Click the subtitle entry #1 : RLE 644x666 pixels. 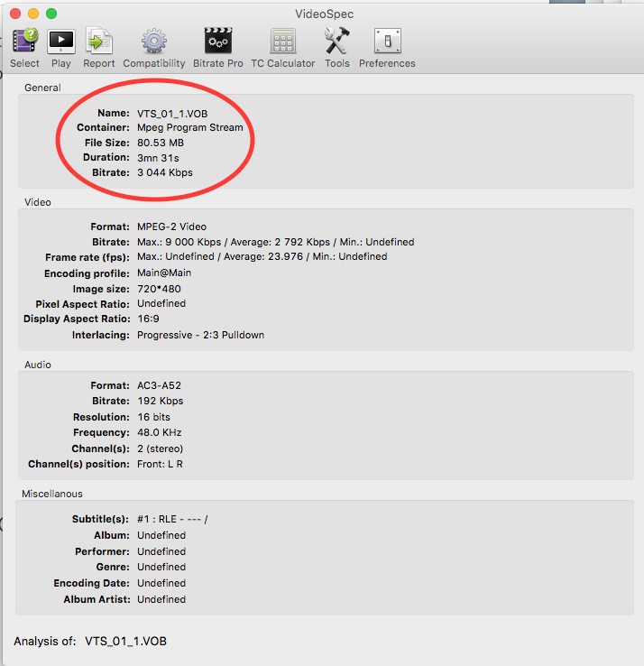[172, 520]
